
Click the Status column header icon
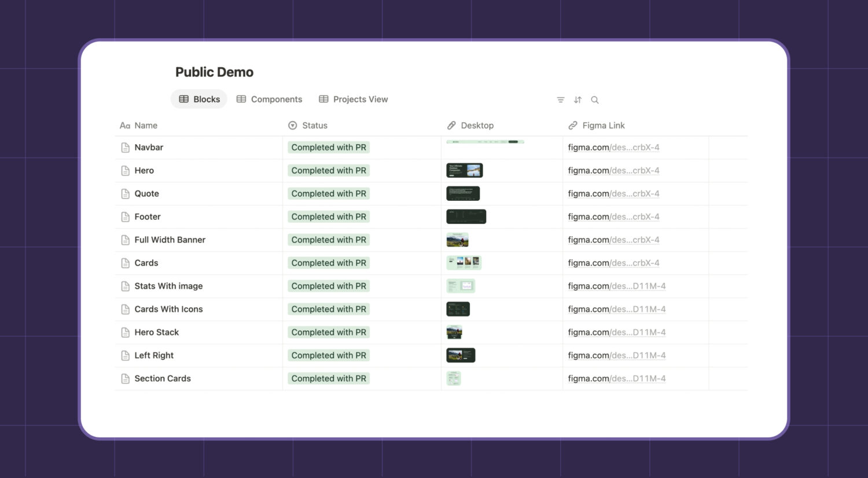coord(293,126)
